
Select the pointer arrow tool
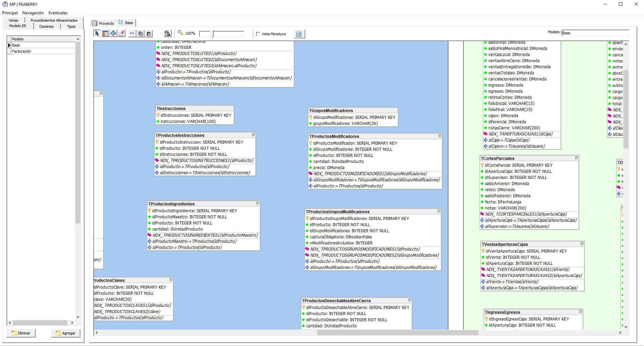97,33
